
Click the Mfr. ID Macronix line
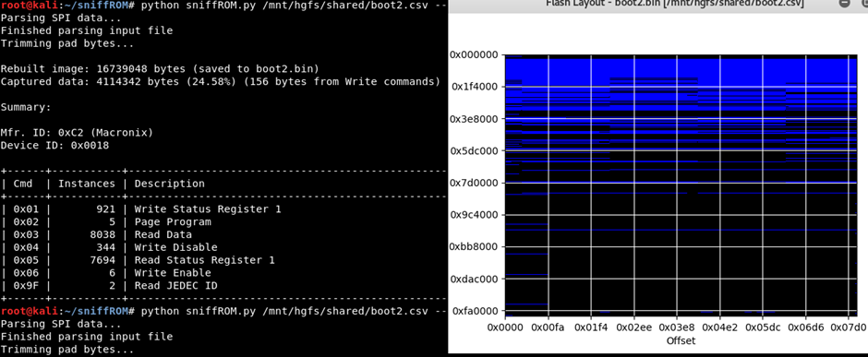point(77,133)
